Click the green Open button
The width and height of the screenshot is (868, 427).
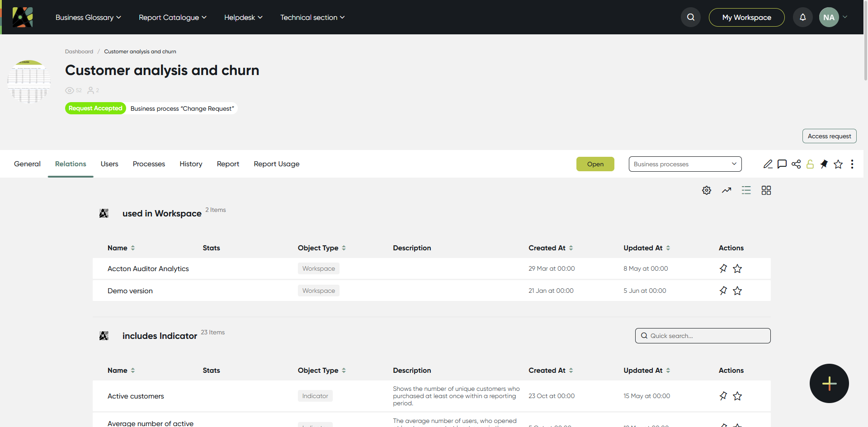pos(595,164)
